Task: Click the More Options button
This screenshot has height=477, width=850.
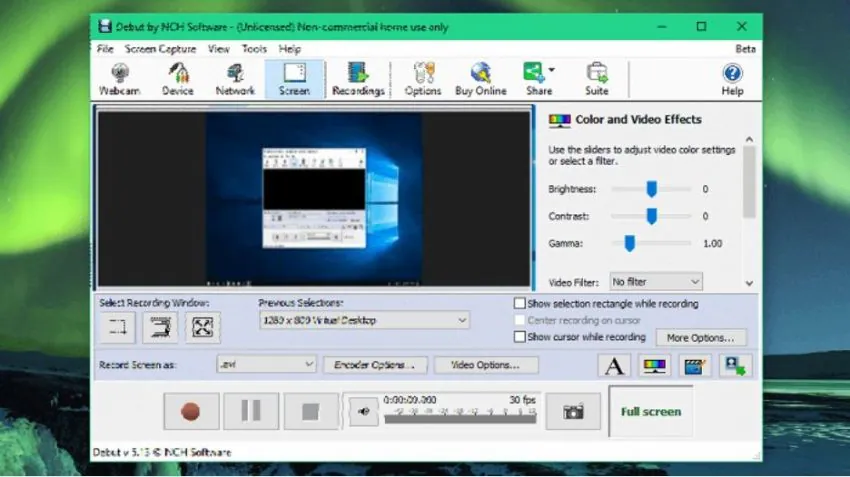Action: [701, 338]
